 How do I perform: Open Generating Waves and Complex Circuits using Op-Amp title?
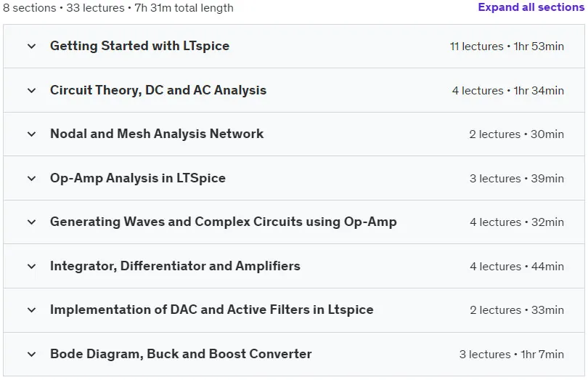pyautogui.click(x=224, y=222)
